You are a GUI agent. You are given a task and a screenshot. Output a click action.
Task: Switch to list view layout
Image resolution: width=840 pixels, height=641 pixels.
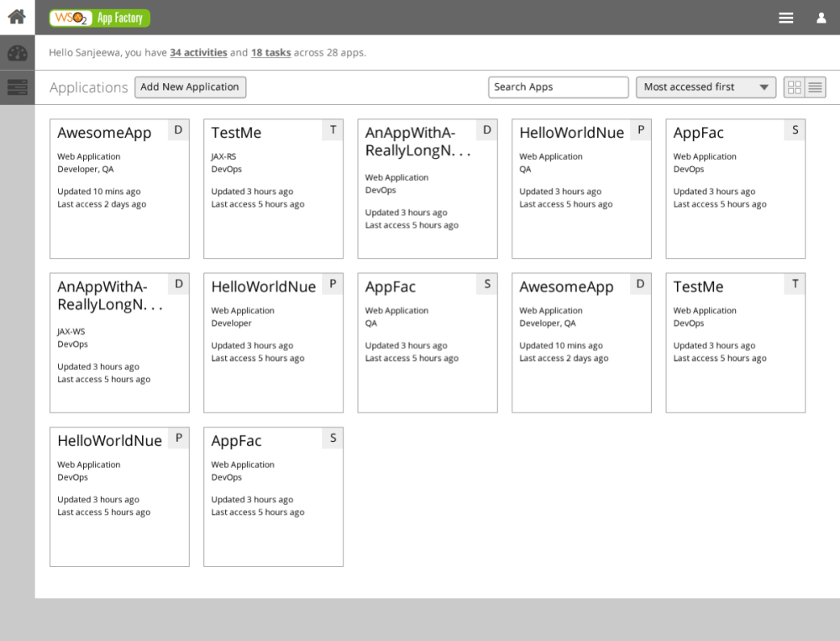[815, 87]
